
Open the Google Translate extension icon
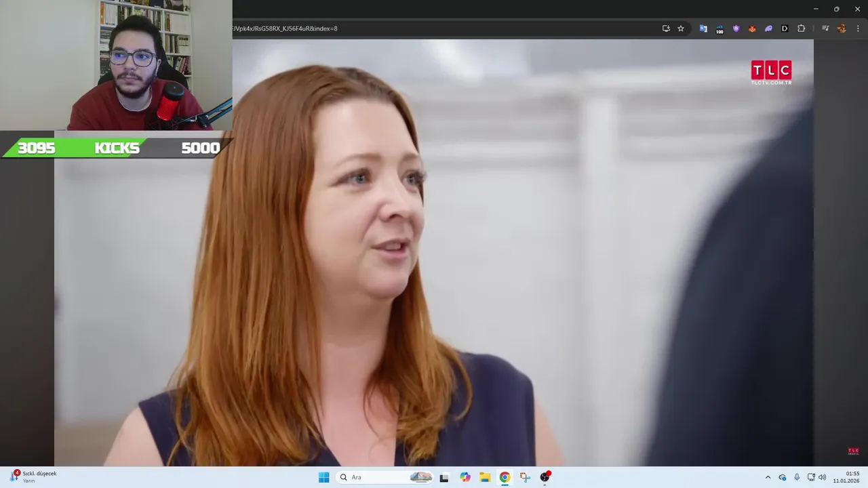click(x=703, y=28)
